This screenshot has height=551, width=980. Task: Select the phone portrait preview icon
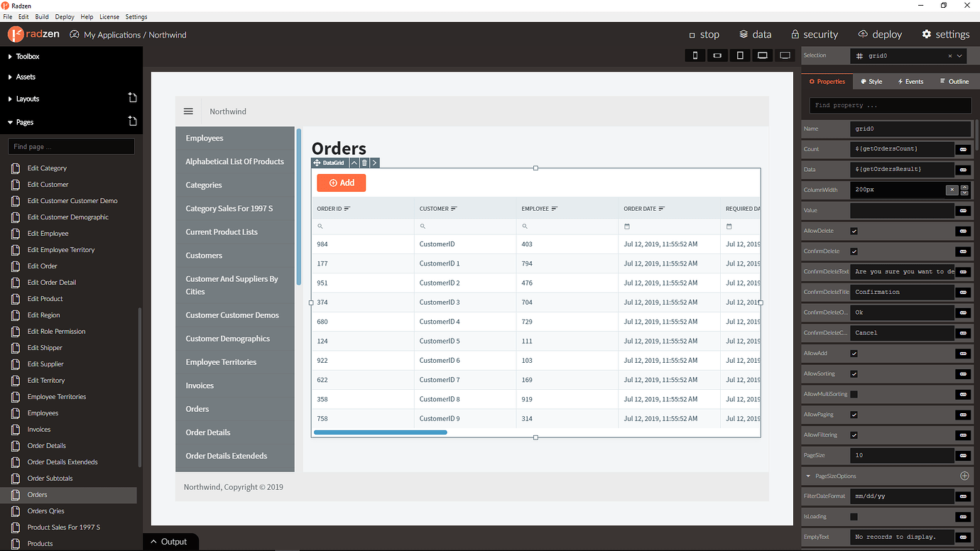pyautogui.click(x=695, y=55)
